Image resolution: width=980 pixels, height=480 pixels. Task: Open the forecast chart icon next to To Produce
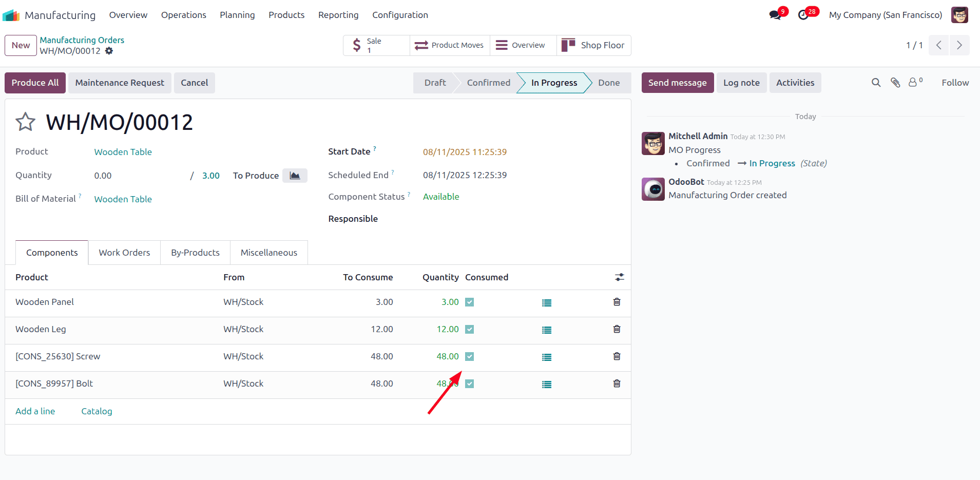(x=295, y=176)
